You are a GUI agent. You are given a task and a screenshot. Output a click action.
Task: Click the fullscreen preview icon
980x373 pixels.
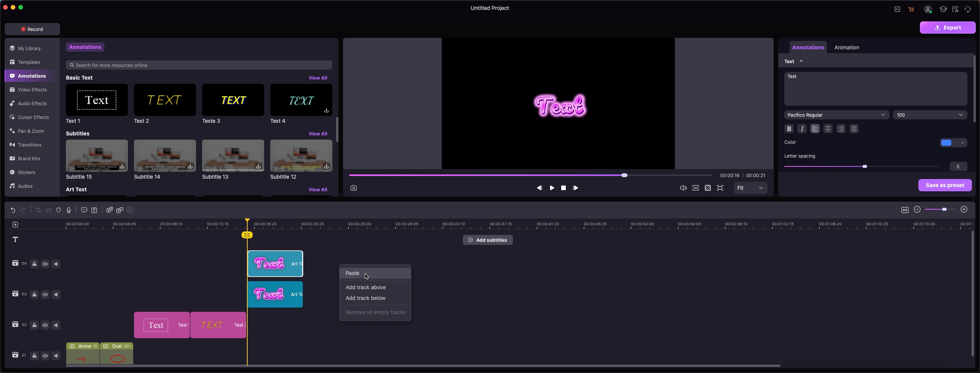click(720, 188)
